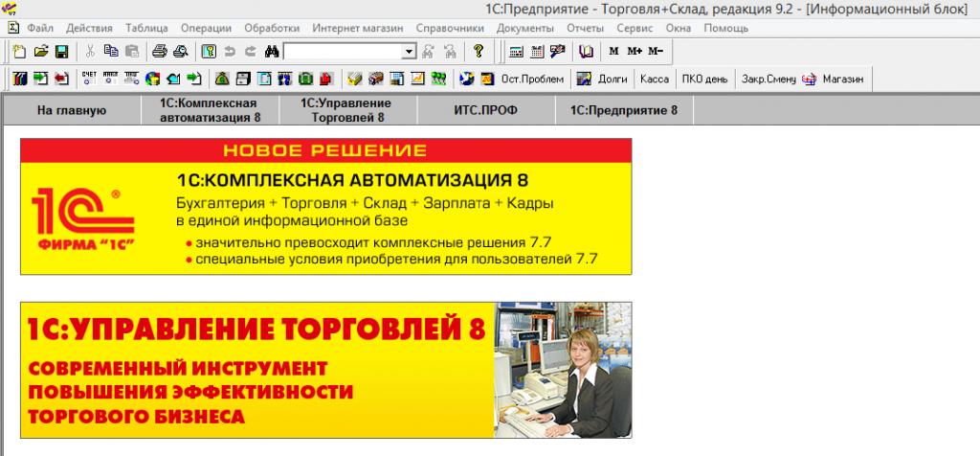Click the Print icon in toolbar
Viewport: 980px width, 456px height.
pyautogui.click(x=160, y=52)
